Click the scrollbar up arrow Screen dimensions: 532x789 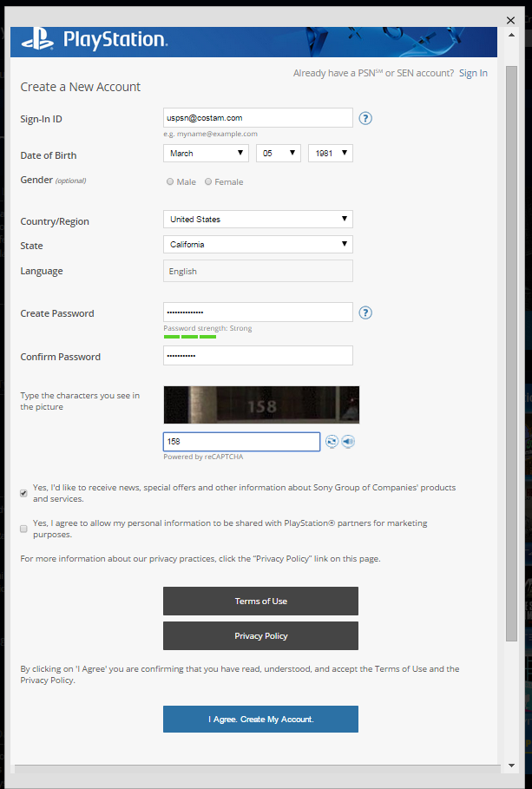tap(511, 36)
